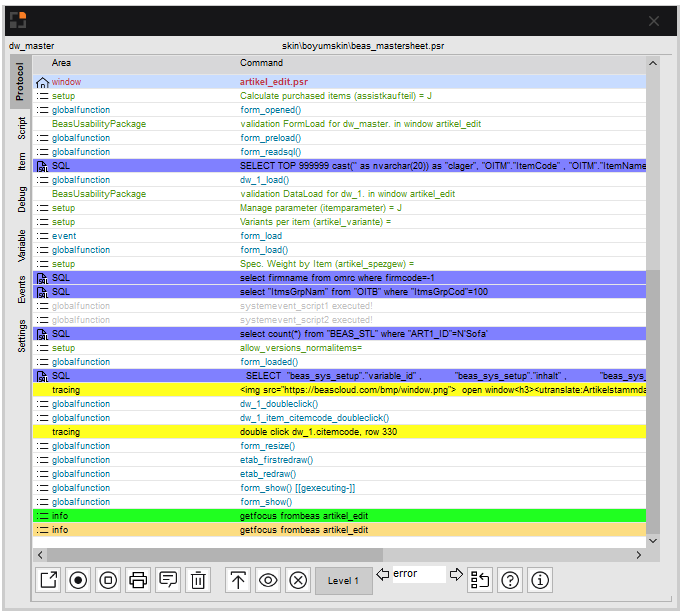Click the circled X cancel icon
683x614 pixels.
click(298, 580)
